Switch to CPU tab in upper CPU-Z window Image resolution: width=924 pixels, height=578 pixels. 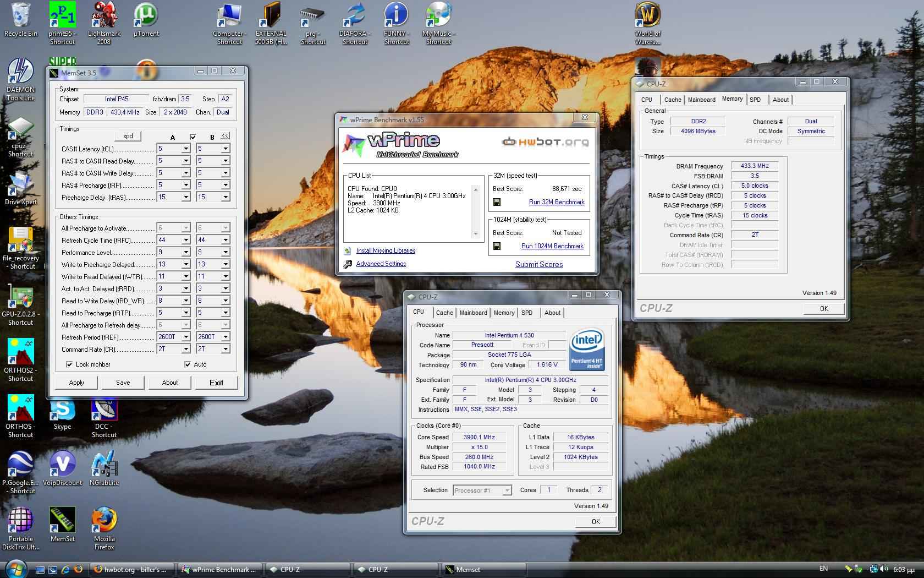coord(647,100)
